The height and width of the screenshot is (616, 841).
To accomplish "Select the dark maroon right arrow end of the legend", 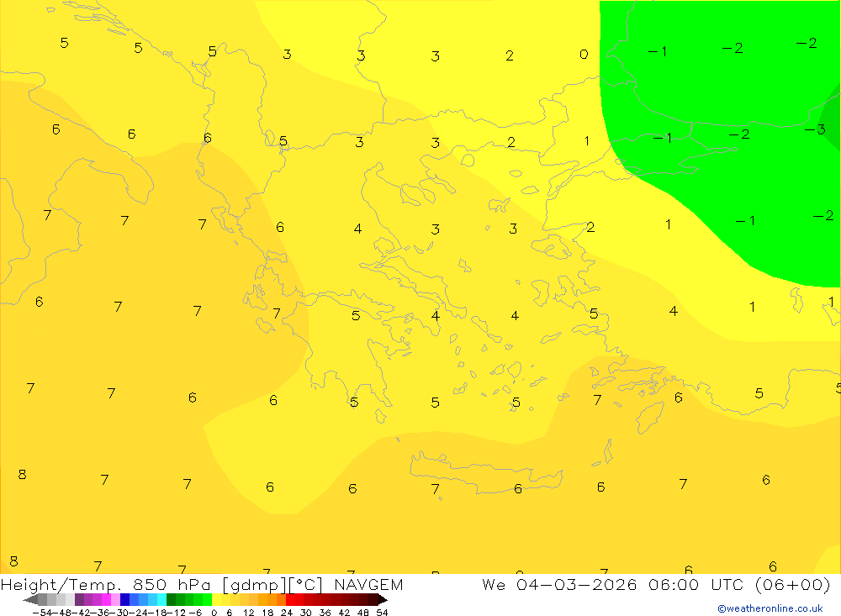I will coord(383,599).
